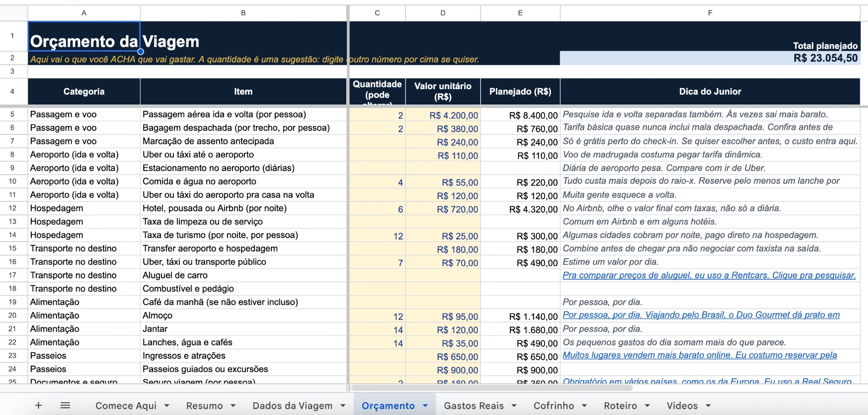Open the Roteiro sheet tab

(620, 405)
